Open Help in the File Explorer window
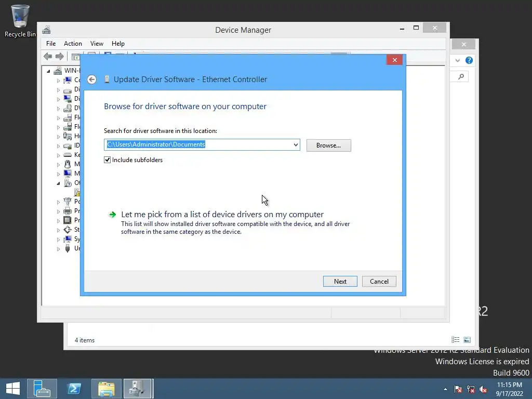 coord(469,60)
